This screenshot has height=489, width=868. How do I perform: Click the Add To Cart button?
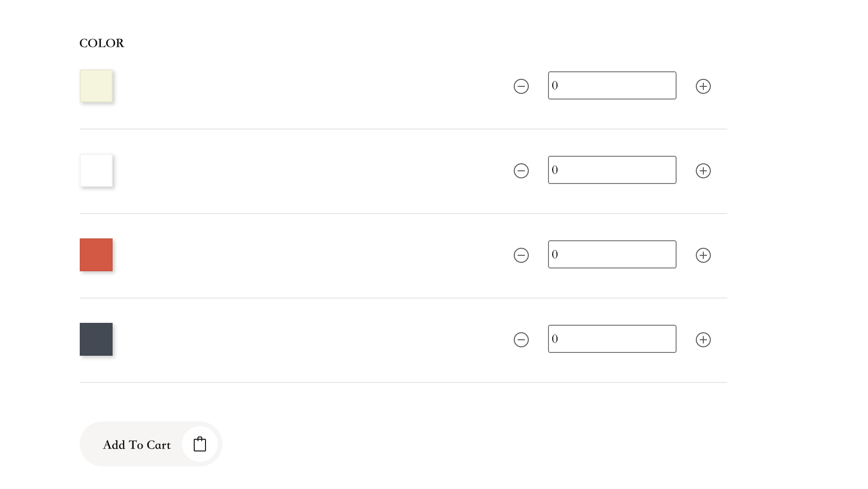151,444
